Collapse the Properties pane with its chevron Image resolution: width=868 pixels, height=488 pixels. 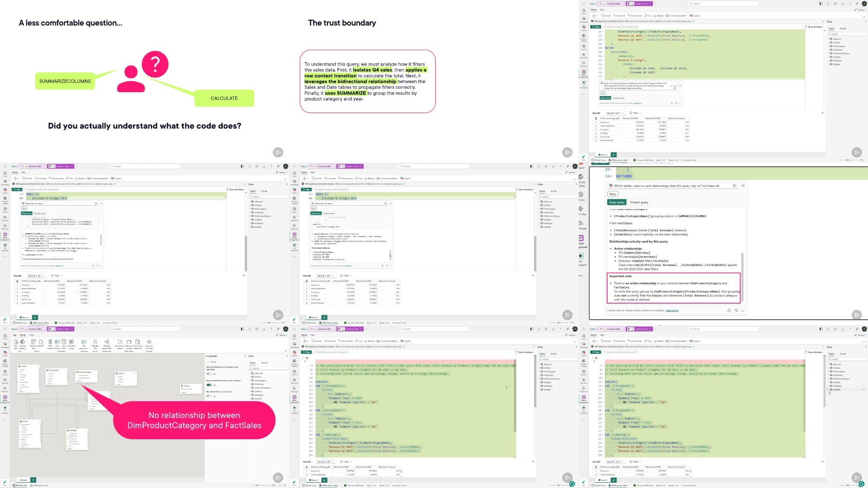(x=245, y=356)
